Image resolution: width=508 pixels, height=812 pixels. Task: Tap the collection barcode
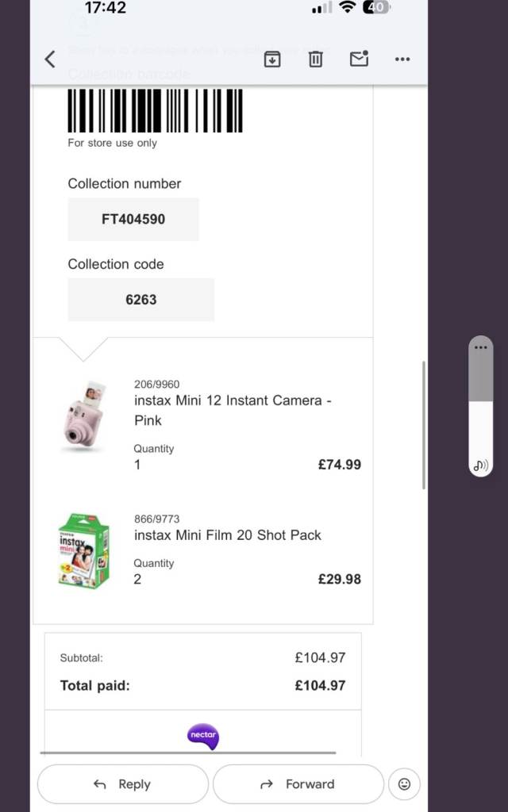click(x=155, y=110)
